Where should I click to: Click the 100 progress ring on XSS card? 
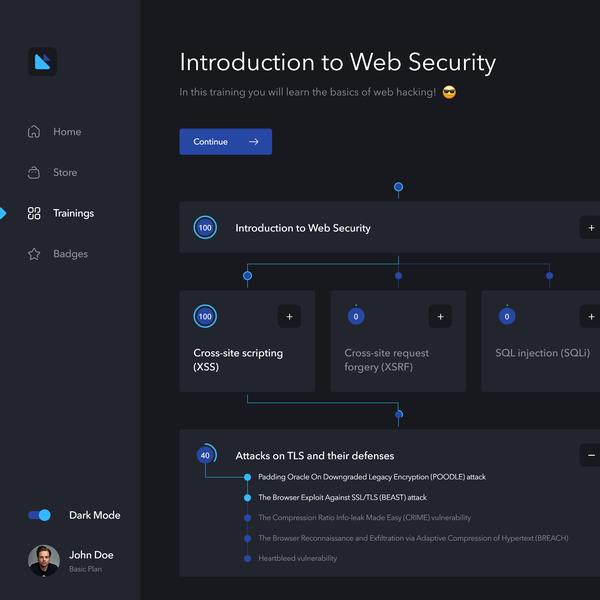pyautogui.click(x=205, y=316)
